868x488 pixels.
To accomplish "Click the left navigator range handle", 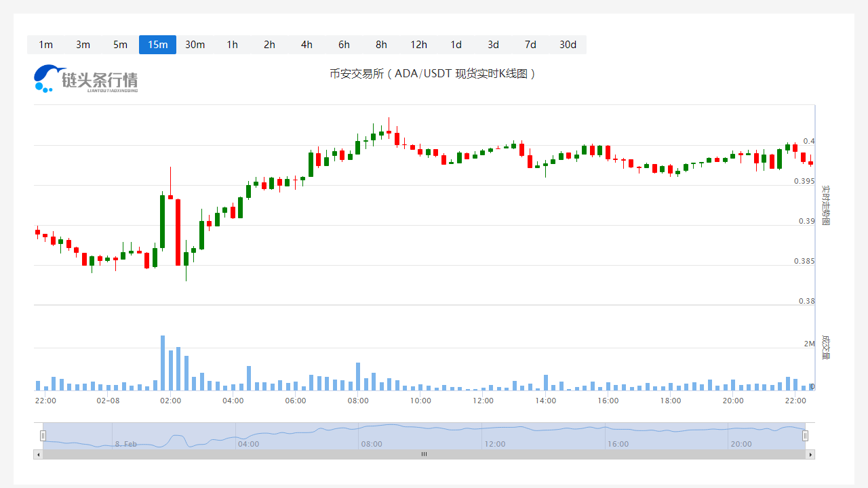I will 43,436.
